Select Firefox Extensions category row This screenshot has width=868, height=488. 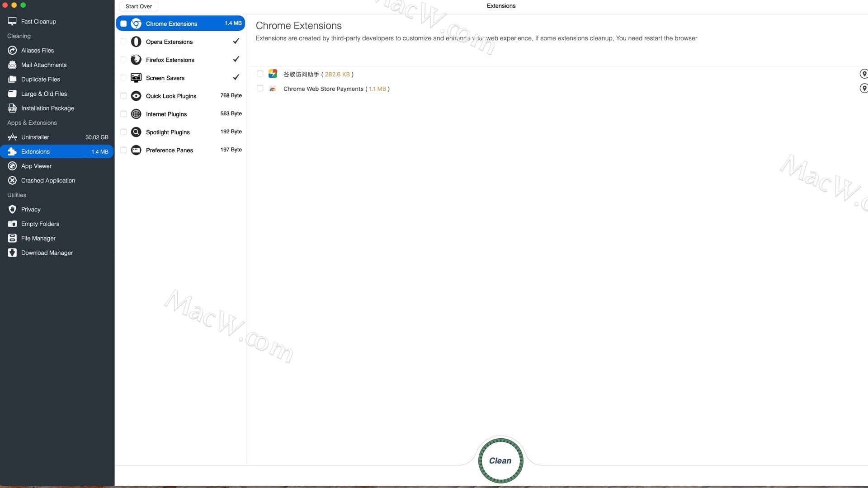point(180,60)
